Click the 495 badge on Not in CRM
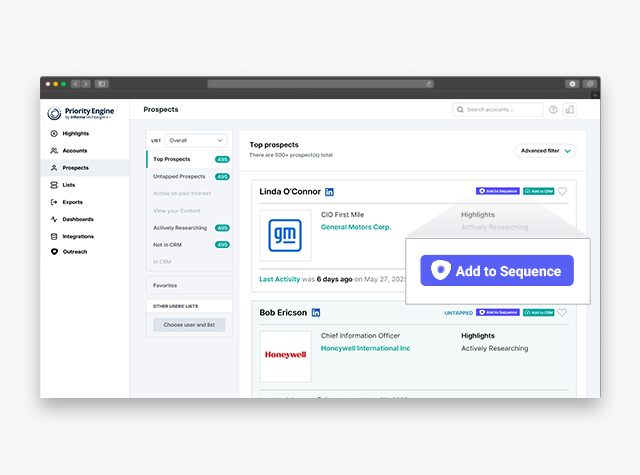 tap(222, 245)
